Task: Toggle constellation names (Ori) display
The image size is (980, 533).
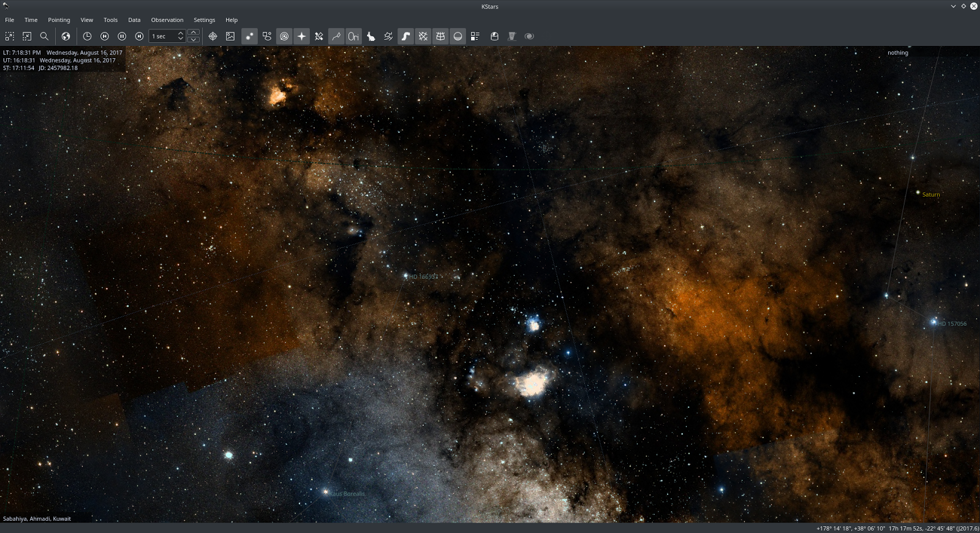Action: (353, 37)
